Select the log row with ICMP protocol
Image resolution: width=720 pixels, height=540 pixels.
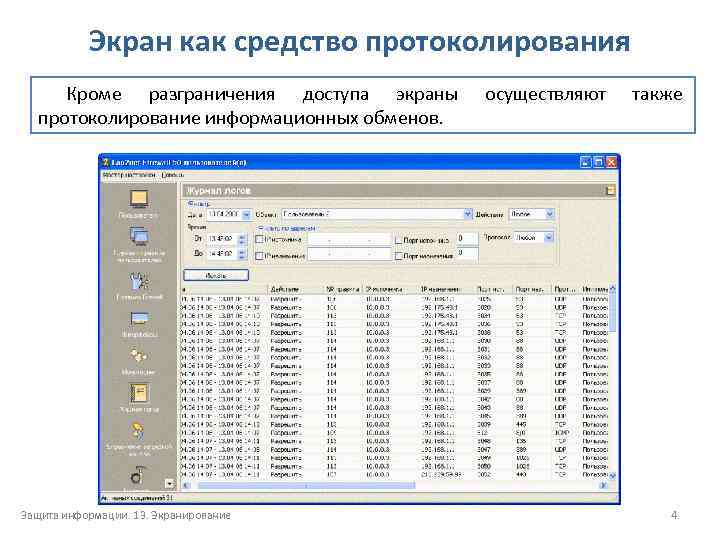point(394,433)
